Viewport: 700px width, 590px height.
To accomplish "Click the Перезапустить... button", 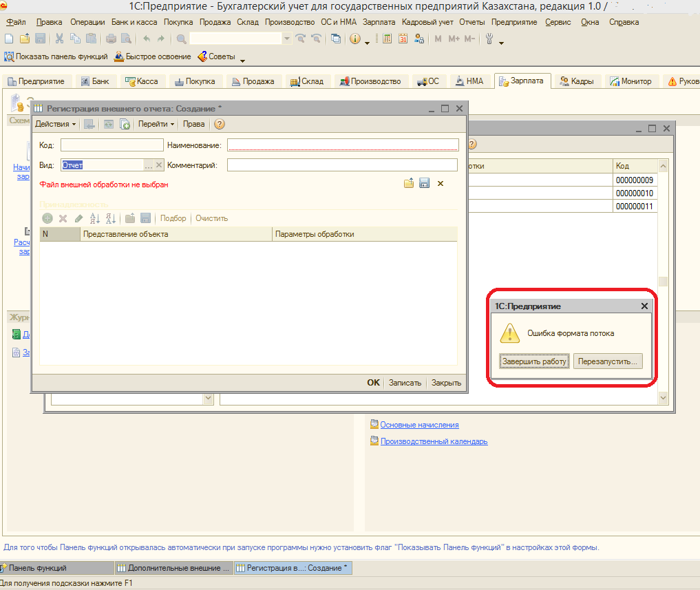I will coord(608,361).
